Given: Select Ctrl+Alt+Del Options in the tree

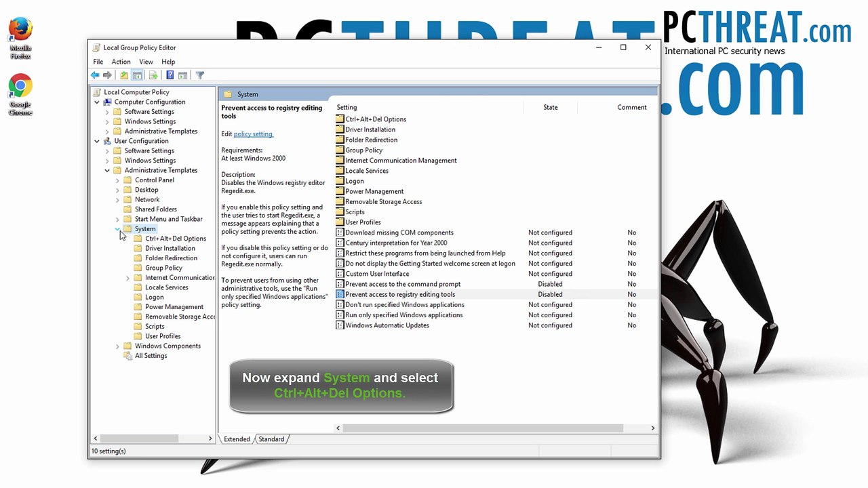Looking at the screenshot, I should click(176, 239).
